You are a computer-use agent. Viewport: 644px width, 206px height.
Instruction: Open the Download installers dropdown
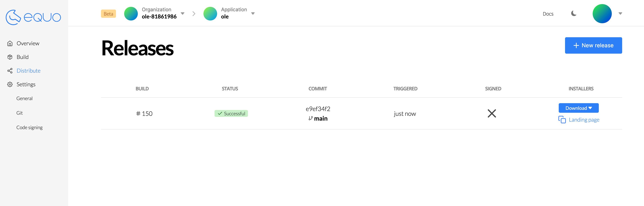coord(579,108)
